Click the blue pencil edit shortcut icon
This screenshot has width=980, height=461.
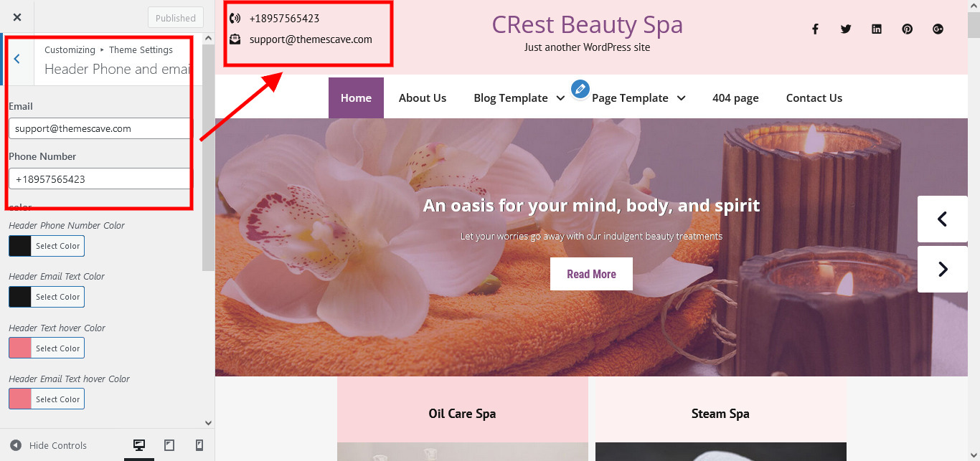(x=580, y=89)
